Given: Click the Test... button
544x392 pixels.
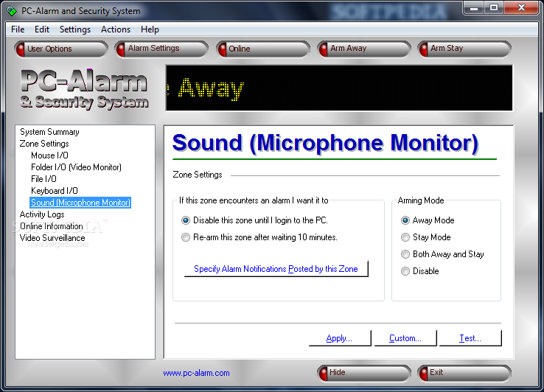Looking at the screenshot, I should (470, 338).
